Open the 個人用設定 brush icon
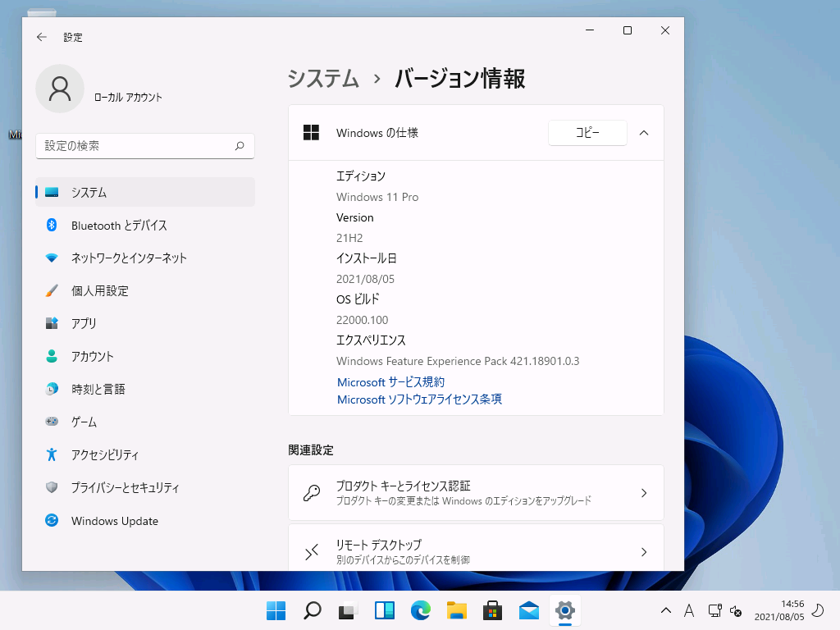 pos(52,290)
